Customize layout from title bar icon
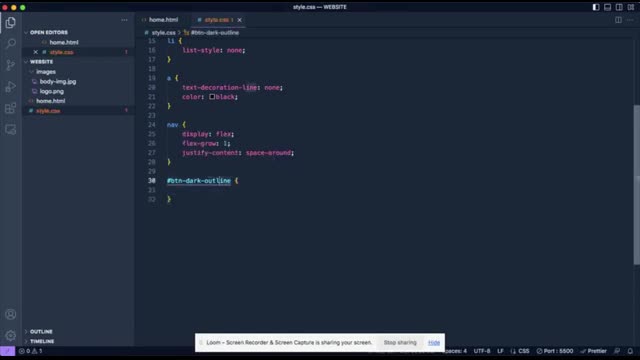640x360 pixels. tap(631, 7)
